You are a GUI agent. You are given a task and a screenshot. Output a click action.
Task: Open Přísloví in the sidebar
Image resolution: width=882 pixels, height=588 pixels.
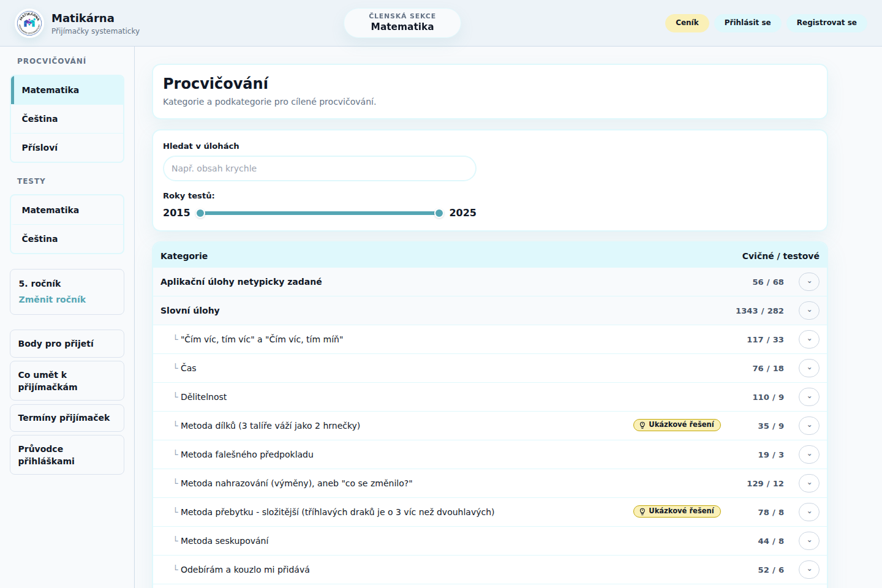point(67,148)
